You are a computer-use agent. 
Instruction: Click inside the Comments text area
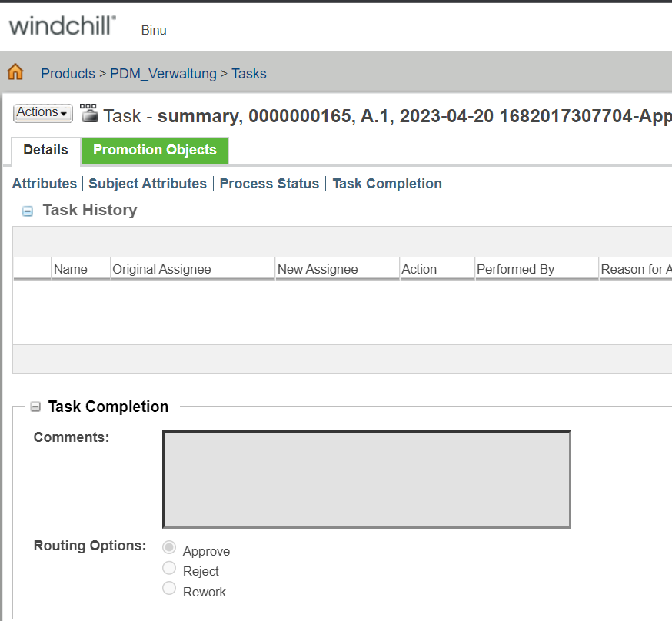[366, 478]
